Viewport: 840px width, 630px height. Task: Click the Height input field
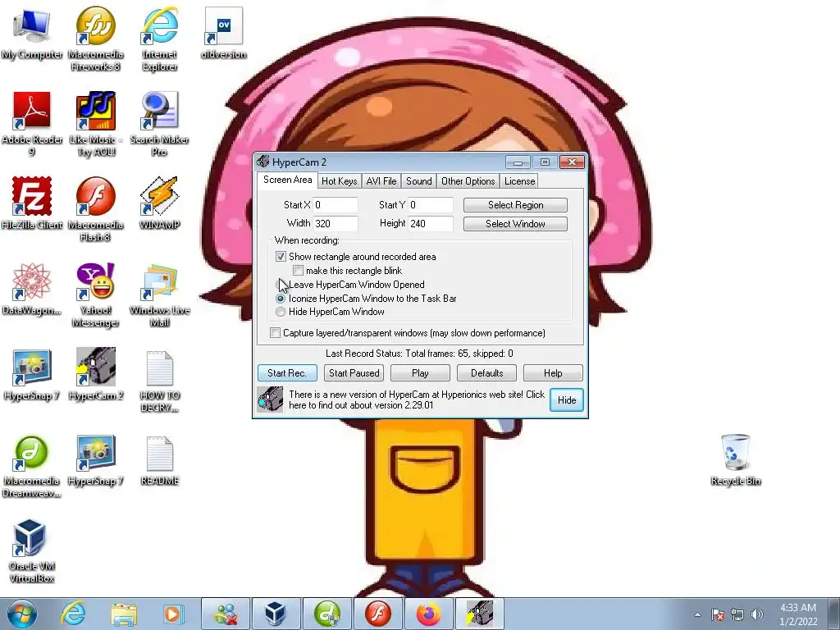click(x=431, y=223)
